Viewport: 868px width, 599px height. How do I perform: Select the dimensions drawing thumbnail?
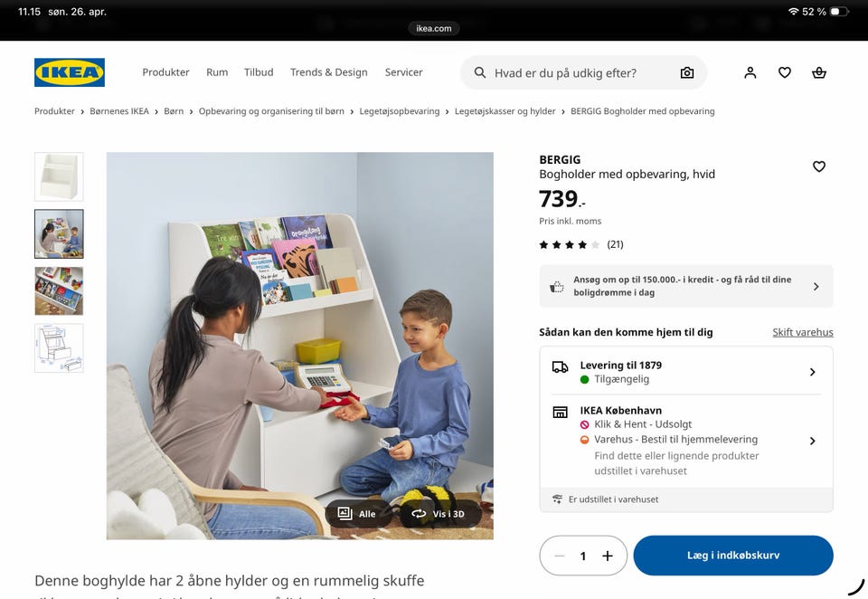(x=59, y=348)
